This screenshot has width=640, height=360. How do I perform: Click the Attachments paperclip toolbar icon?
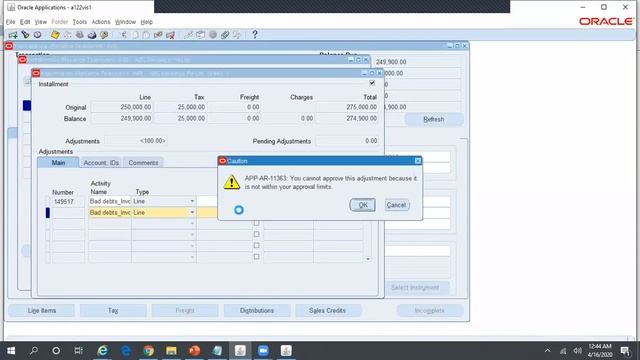tap(225, 35)
